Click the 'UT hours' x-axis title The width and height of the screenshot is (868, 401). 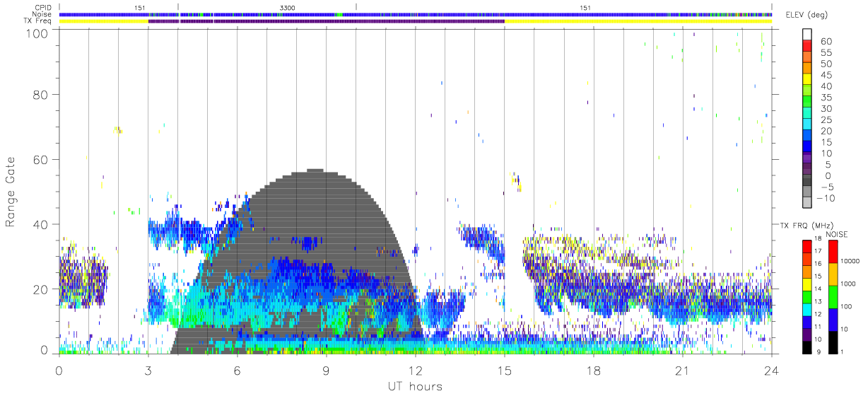coord(414,386)
